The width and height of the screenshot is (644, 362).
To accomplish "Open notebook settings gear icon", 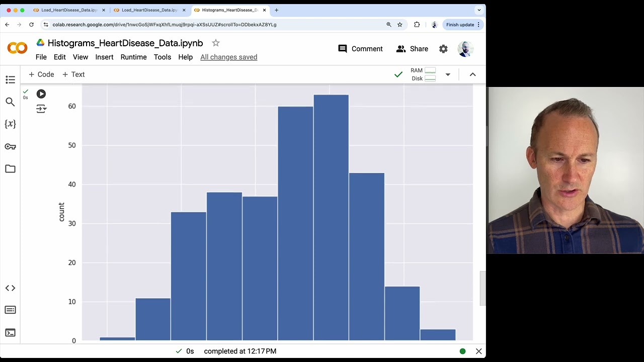I will [443, 49].
